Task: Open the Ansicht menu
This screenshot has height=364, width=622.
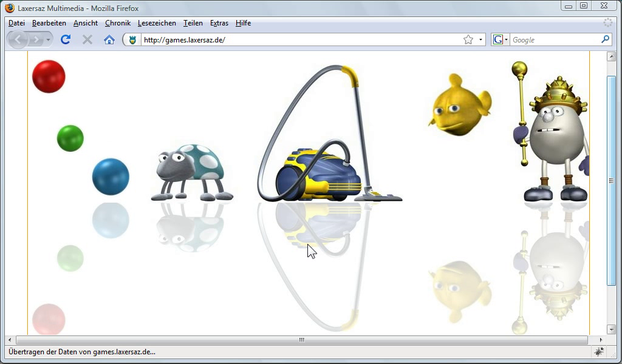Action: 86,23
